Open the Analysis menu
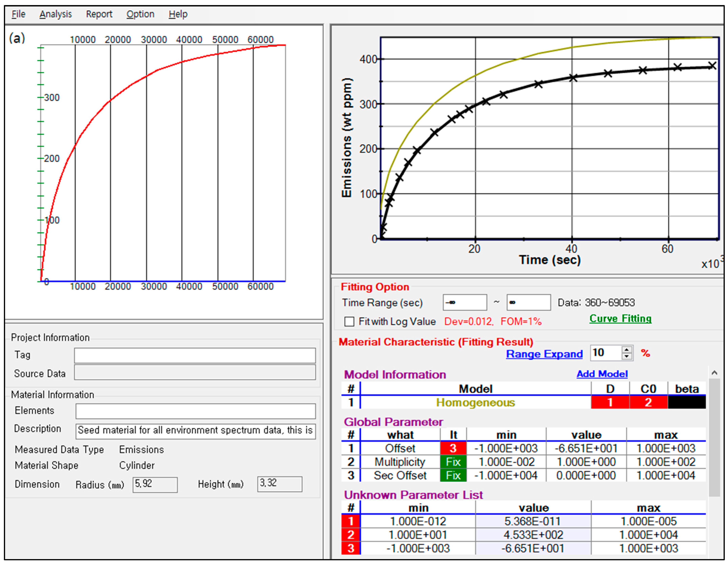Screen dimensions: 728x563 55,14
